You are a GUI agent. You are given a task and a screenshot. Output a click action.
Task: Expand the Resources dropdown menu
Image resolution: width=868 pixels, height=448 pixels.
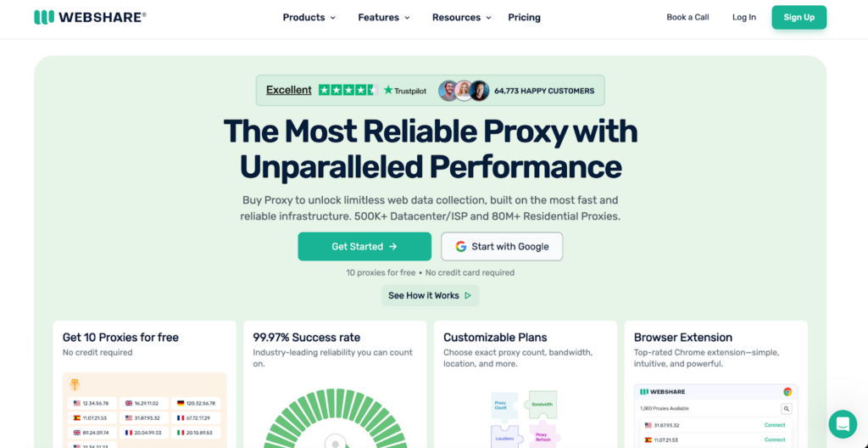tap(461, 17)
